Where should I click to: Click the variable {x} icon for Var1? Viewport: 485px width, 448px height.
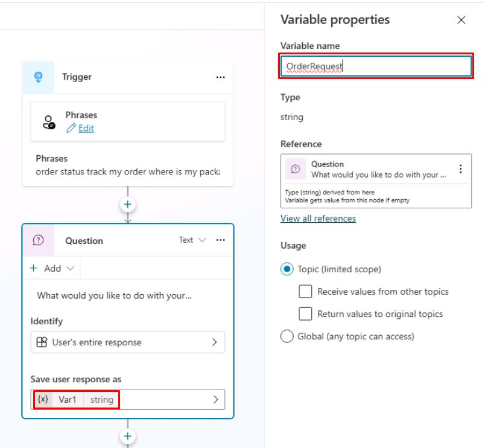(x=43, y=399)
